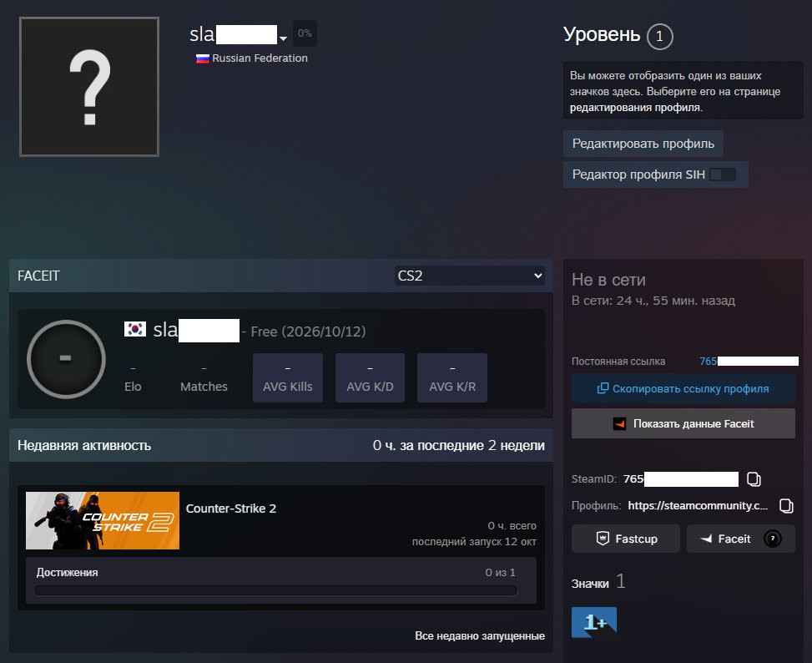Click the Elo stat value
Image resolution: width=812 pixels, height=663 pixels.
coord(133,369)
